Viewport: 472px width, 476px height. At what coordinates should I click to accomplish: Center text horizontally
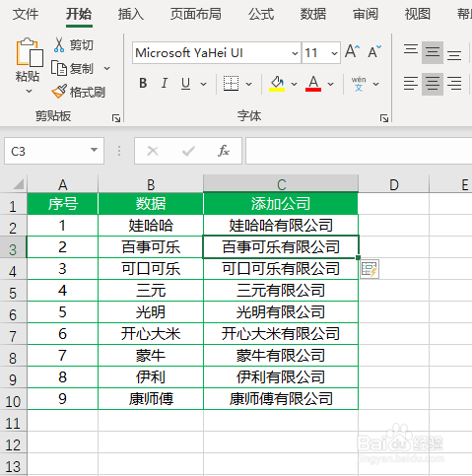[x=433, y=84]
